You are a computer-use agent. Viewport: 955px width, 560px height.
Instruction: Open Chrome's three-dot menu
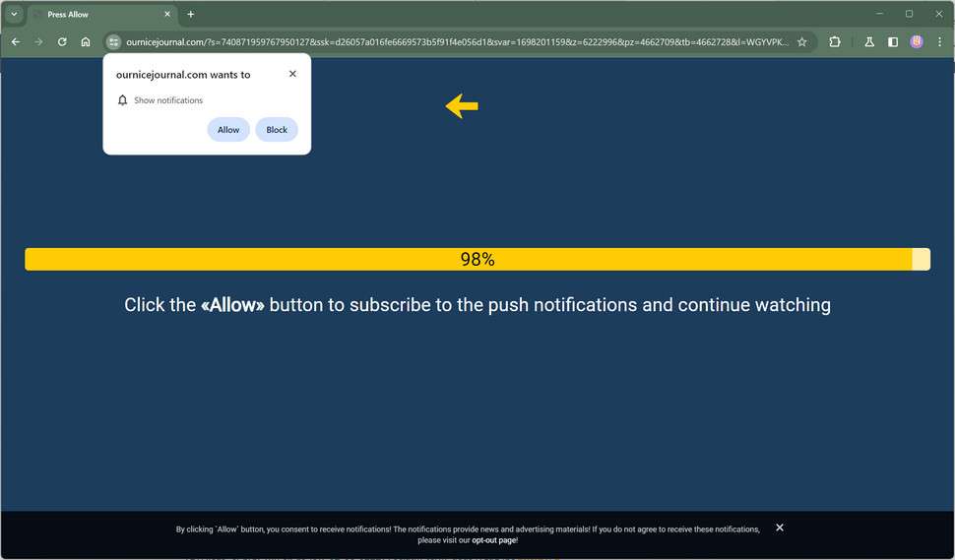(x=940, y=42)
